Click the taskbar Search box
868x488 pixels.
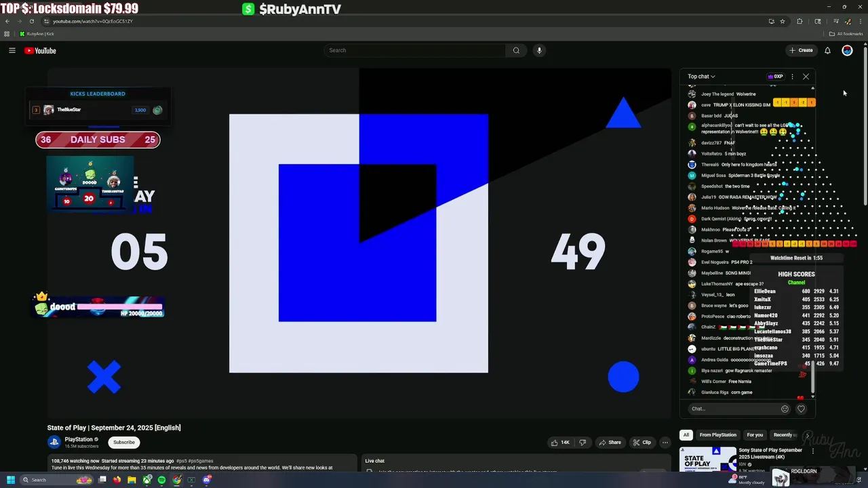point(58,480)
